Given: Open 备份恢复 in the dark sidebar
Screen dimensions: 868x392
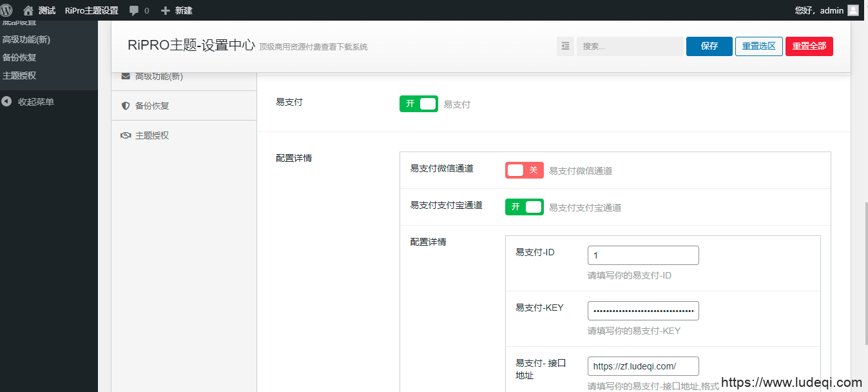Looking at the screenshot, I should [19, 57].
